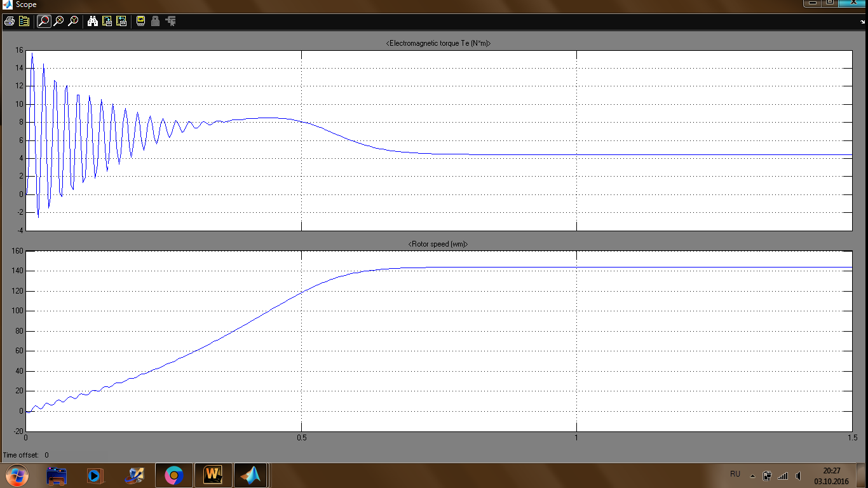Autoscale axes with binoculars icon
Viewport: 868px width, 488px height.
tap(93, 21)
